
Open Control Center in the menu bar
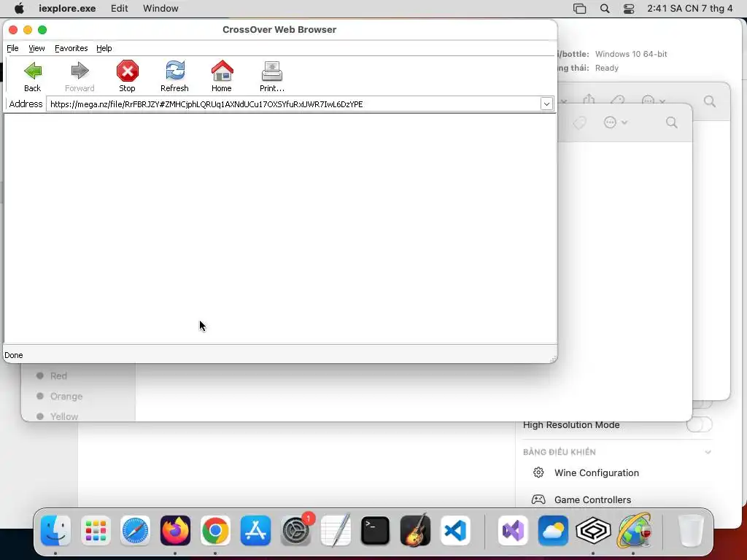pyautogui.click(x=629, y=9)
